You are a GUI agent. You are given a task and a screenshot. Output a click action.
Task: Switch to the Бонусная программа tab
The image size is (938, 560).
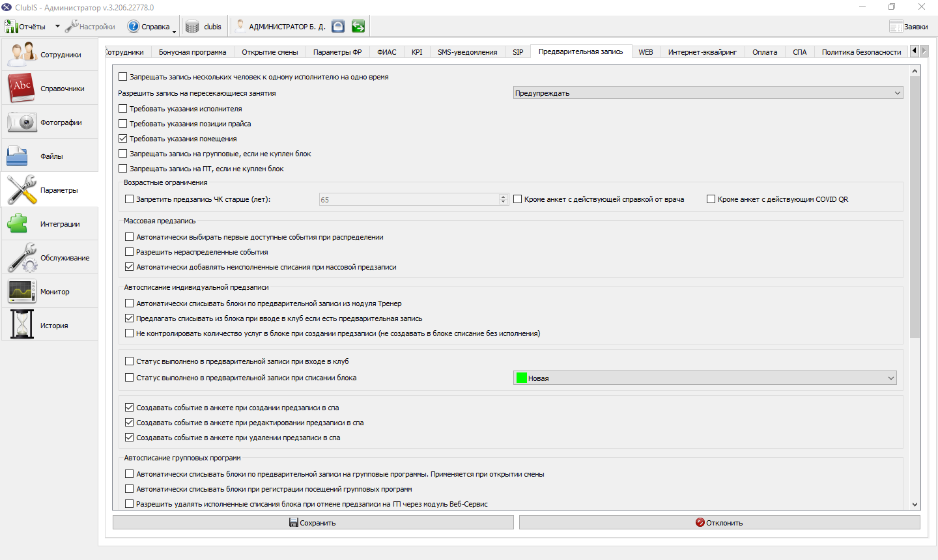(193, 52)
